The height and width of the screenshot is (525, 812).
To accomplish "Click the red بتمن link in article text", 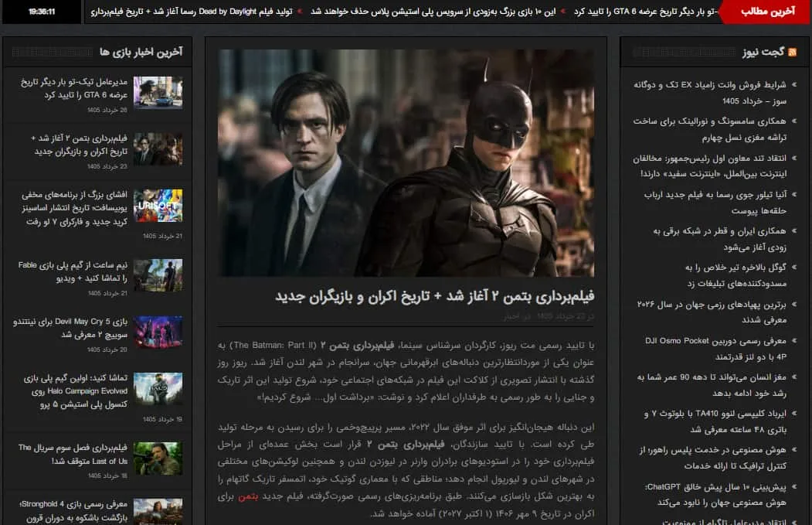I will pyautogui.click(x=247, y=496).
